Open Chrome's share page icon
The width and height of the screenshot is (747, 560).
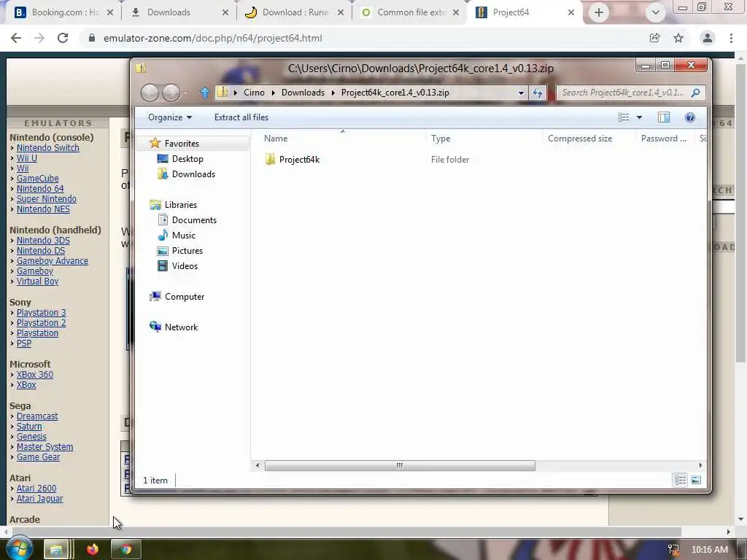tap(654, 38)
